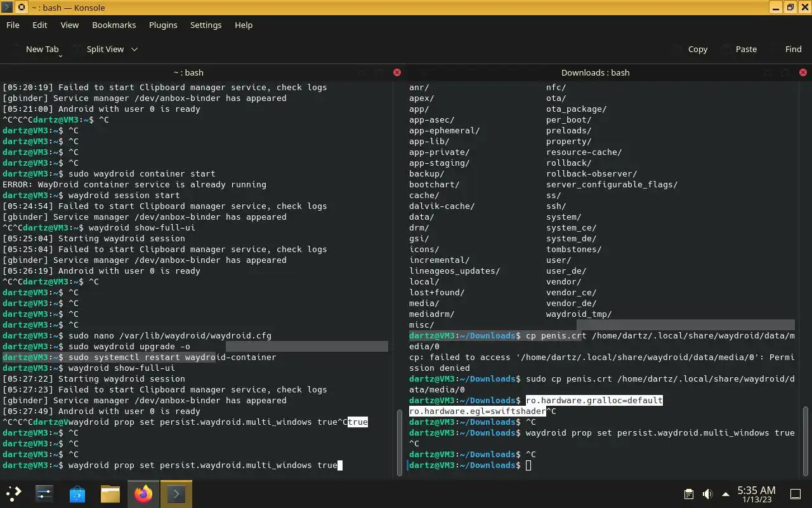Click the Copy toolbar button

pos(691,49)
